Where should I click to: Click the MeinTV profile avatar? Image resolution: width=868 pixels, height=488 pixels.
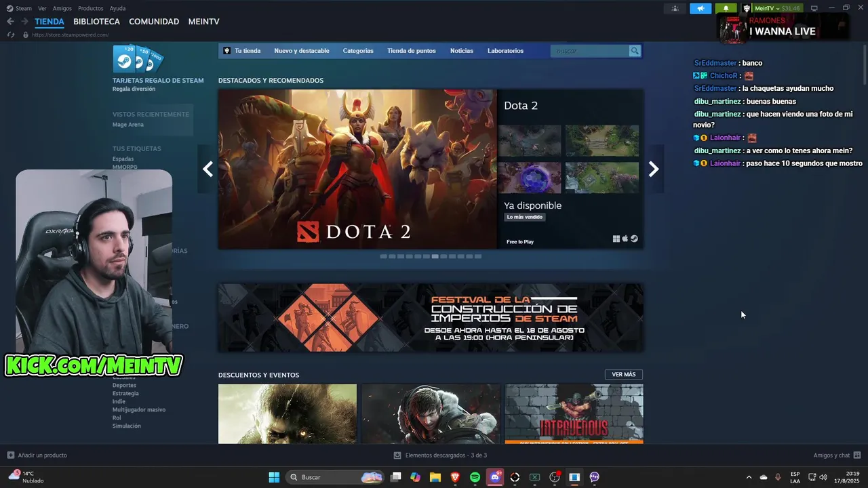[747, 8]
